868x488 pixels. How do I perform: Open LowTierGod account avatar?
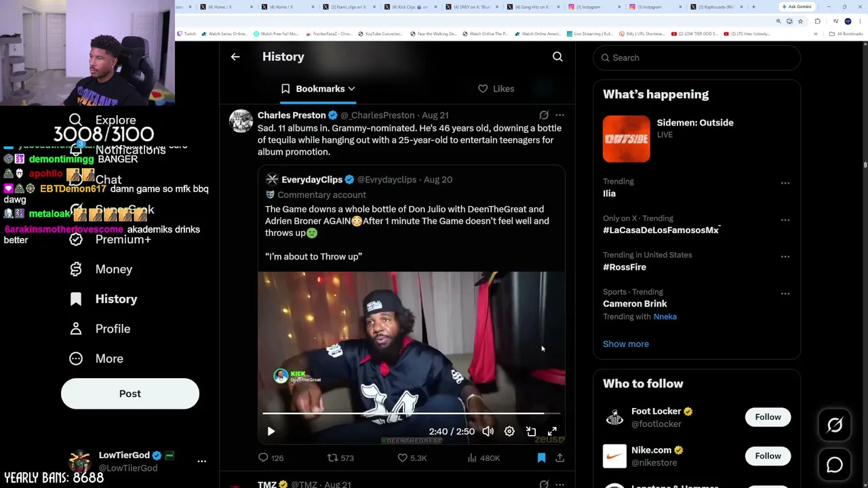80,461
